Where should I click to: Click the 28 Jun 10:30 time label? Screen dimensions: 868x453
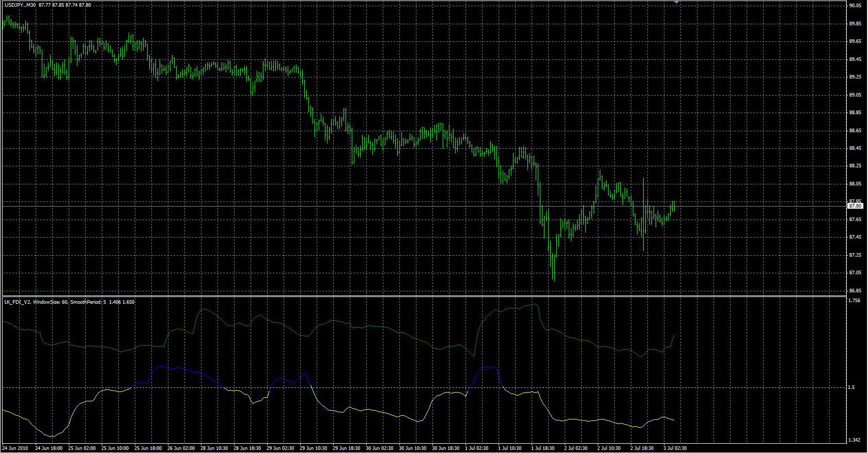click(x=214, y=448)
